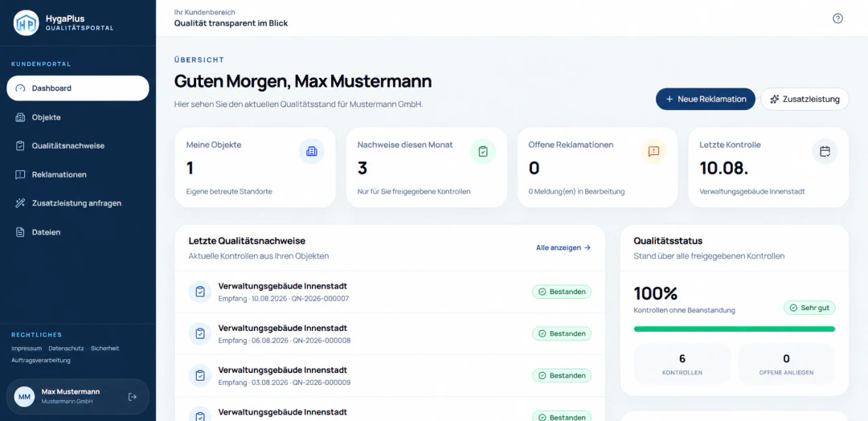
Task: Click the Letzte Qualitätsnachweise heading
Action: coord(247,241)
